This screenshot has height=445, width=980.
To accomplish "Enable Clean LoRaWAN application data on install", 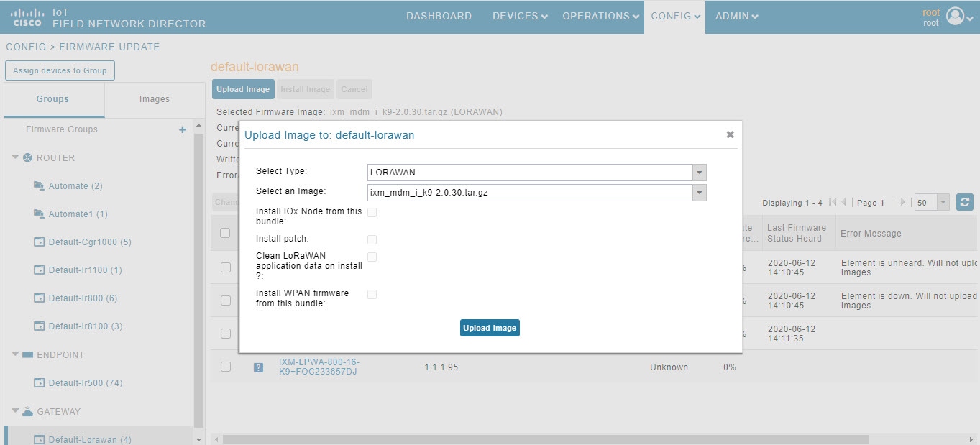I will (x=372, y=257).
